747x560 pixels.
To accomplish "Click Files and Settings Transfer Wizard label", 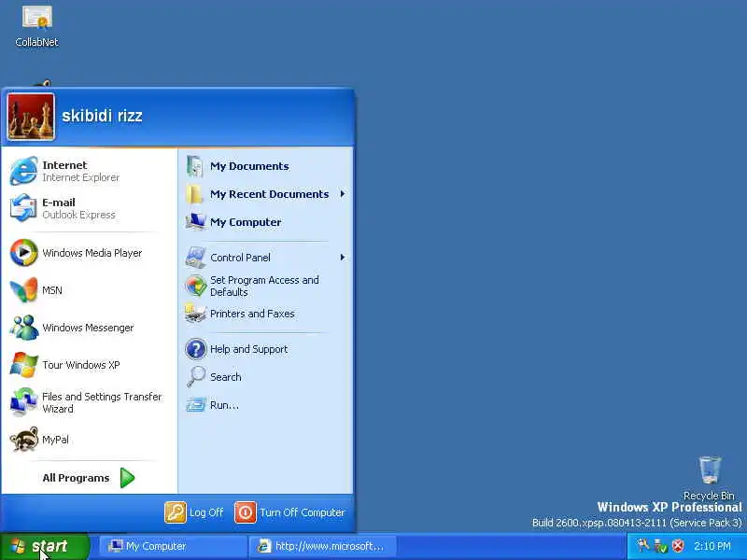I will (102, 402).
